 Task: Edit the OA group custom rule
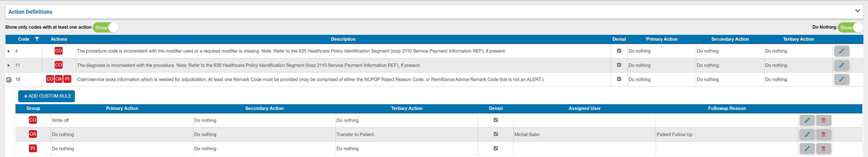807,134
